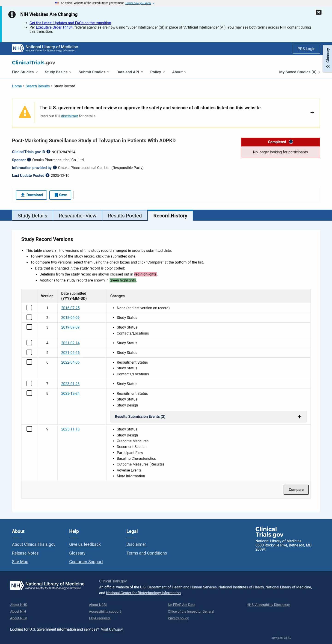The height and width of the screenshot is (644, 332).
Task: Save this study with the bookmark button
Action: pyautogui.click(x=60, y=195)
